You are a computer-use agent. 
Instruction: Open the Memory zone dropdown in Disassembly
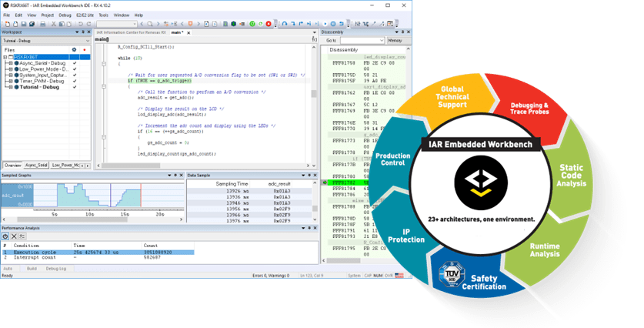(x=398, y=41)
